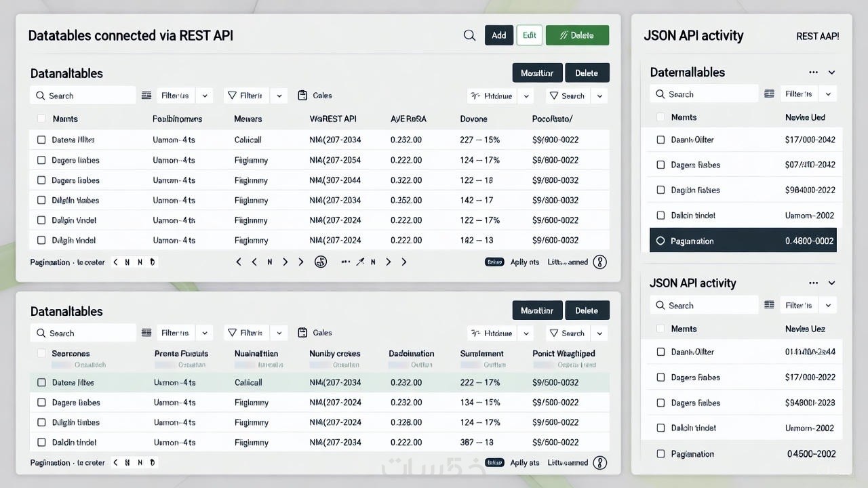The image size is (868, 488).
Task: Open the Filters dropdown chevron in lower JSON API activity panel
Action: (828, 305)
